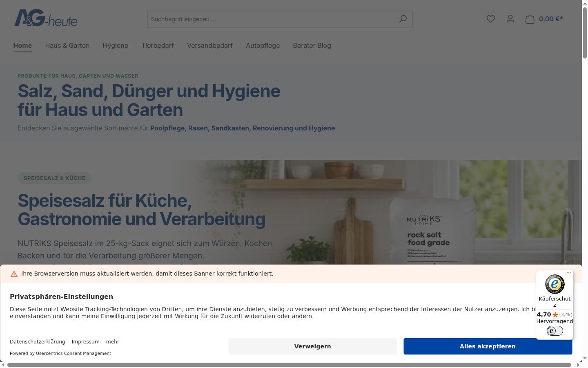The width and height of the screenshot is (588, 368).
Task: Click the Trusted Shops guarantee seal
Action: click(555, 284)
